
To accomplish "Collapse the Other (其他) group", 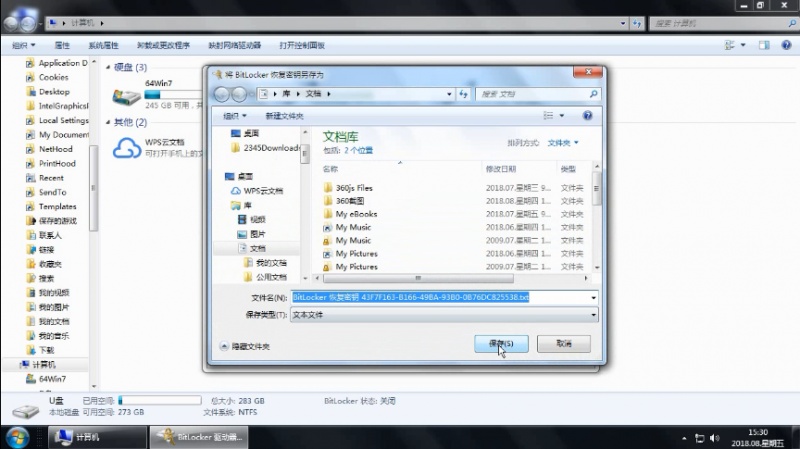I will [x=108, y=122].
